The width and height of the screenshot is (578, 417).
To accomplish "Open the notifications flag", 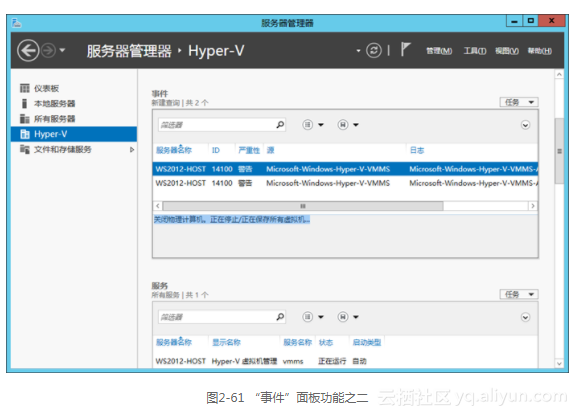I will pos(405,49).
